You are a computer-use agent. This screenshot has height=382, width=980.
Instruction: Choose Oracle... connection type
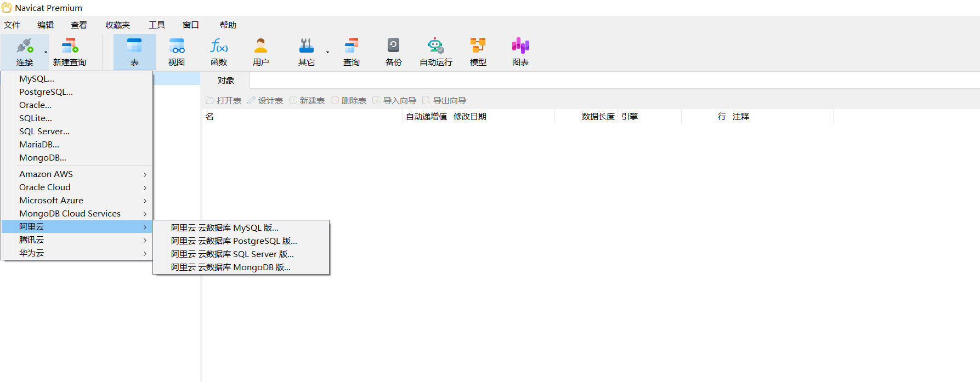coord(77,105)
